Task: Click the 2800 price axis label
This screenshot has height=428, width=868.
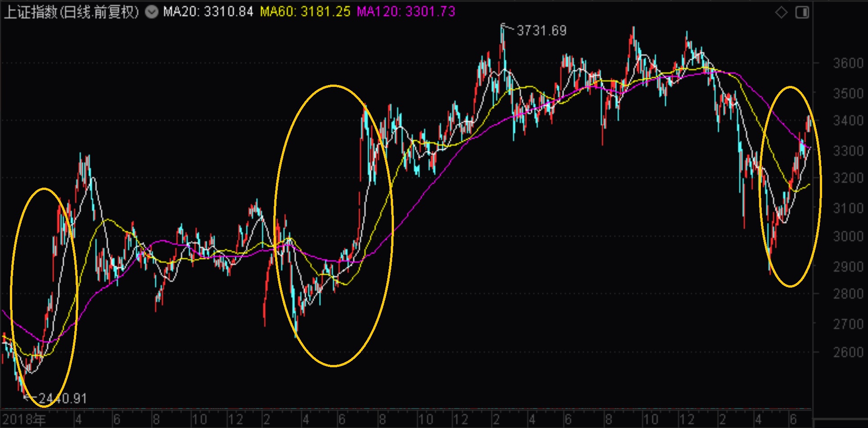Action: coord(848,294)
